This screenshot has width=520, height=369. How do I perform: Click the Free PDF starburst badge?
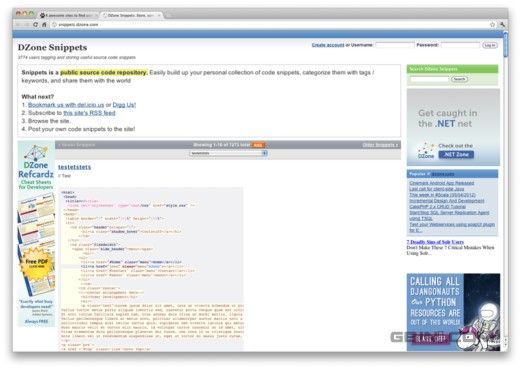36,263
